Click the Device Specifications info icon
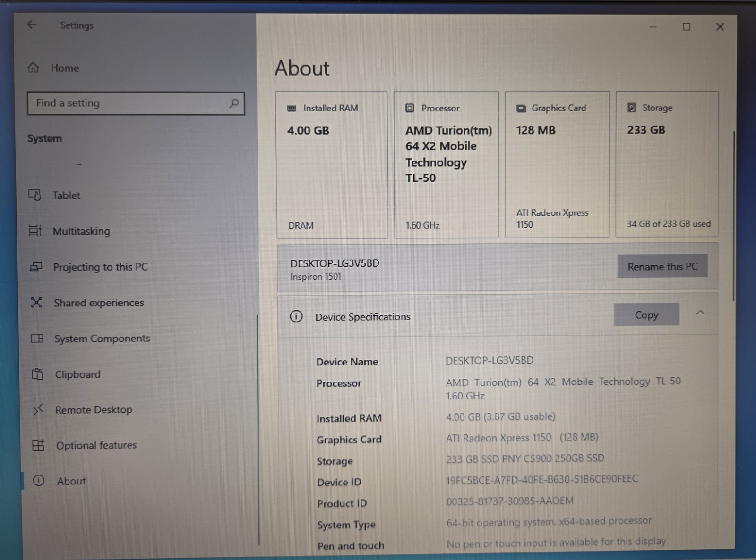 296,316
